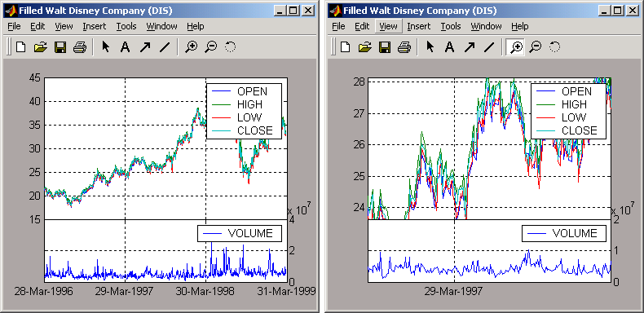The image size is (644, 313).
Task: Click 28-Mar-1996 date label in left plot
Action: pyautogui.click(x=44, y=292)
